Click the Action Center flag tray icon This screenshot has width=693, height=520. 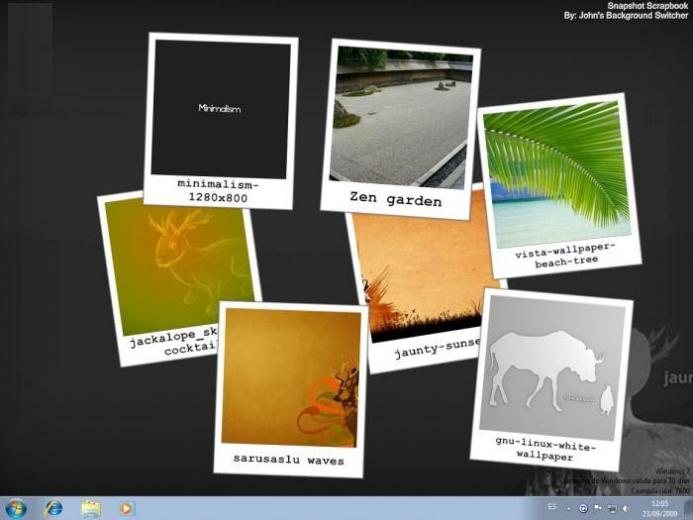[x=598, y=509]
